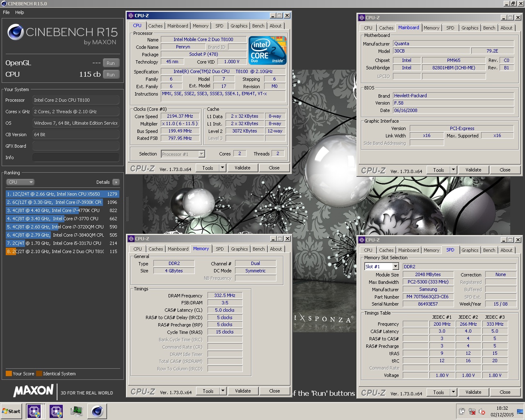Click the Intel Core 2 Duo logo
Screen dimensions: 525x420
point(268,50)
